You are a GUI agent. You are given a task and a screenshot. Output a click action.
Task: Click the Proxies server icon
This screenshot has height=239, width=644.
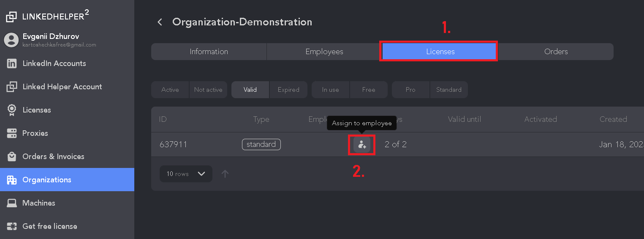point(12,133)
